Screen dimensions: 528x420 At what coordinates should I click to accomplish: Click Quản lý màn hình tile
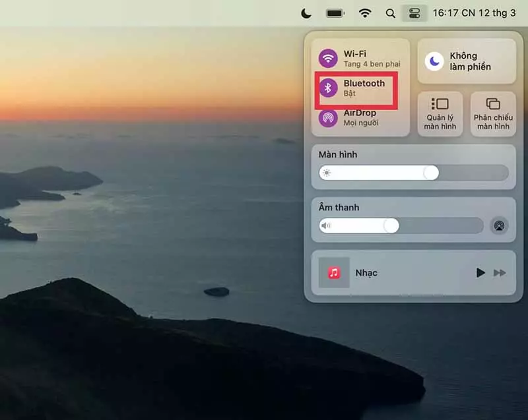tap(440, 114)
